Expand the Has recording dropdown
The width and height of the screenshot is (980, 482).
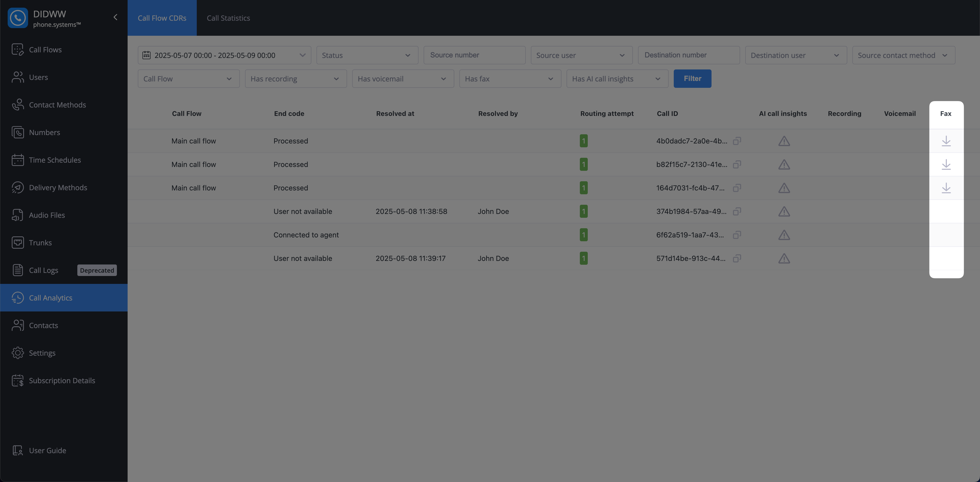coord(296,79)
